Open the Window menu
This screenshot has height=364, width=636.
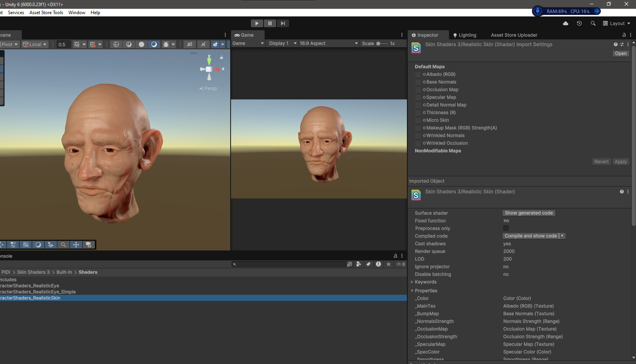point(76,12)
